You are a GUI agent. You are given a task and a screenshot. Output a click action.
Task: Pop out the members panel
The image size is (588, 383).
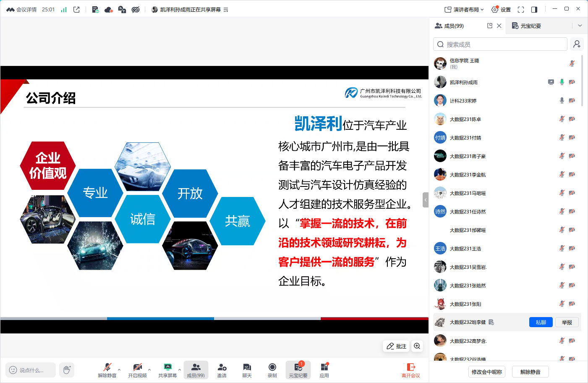(490, 26)
